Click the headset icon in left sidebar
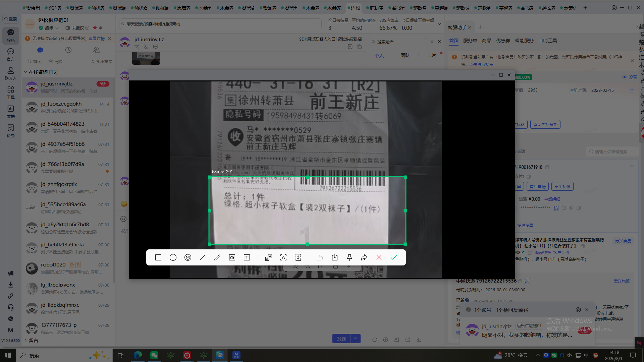 11,307
